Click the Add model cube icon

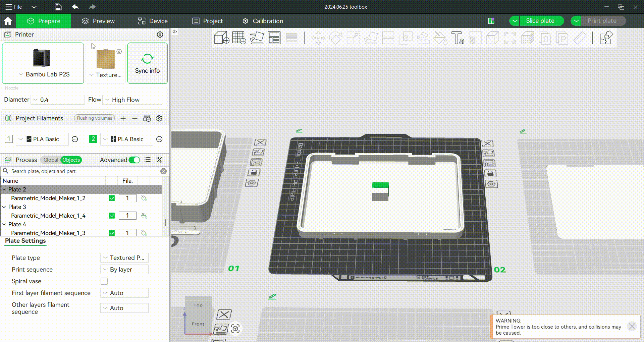click(221, 38)
